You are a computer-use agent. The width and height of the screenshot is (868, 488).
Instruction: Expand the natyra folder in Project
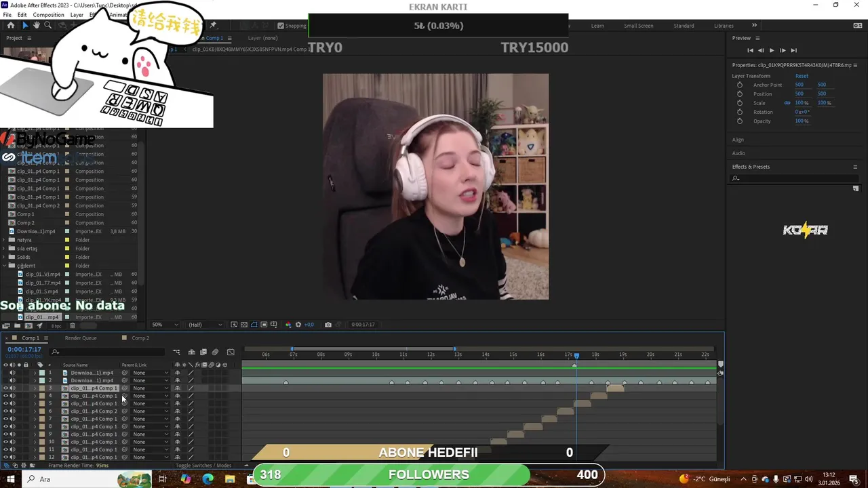click(4, 240)
